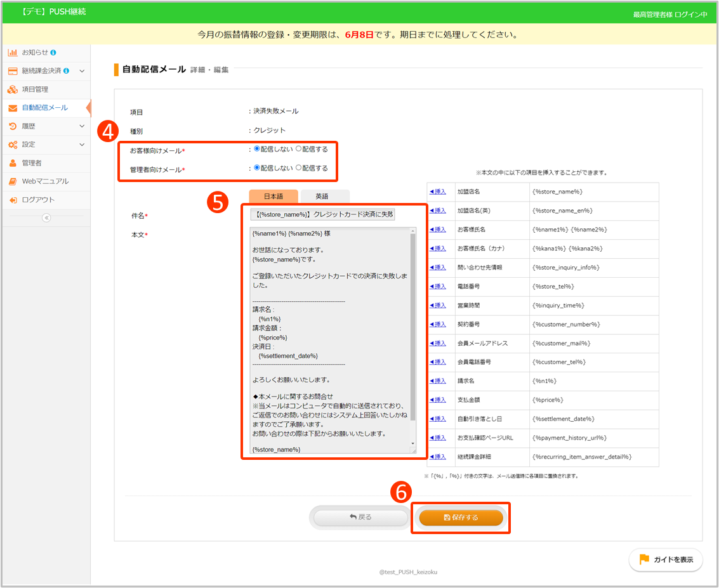Image resolution: width=719 pixels, height=588 pixels.
Task: Insert 支払金額 via its 挿入 link
Action: point(437,400)
